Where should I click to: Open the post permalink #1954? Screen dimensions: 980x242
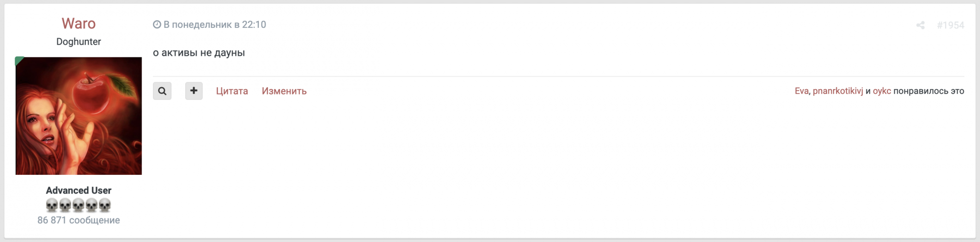(950, 25)
